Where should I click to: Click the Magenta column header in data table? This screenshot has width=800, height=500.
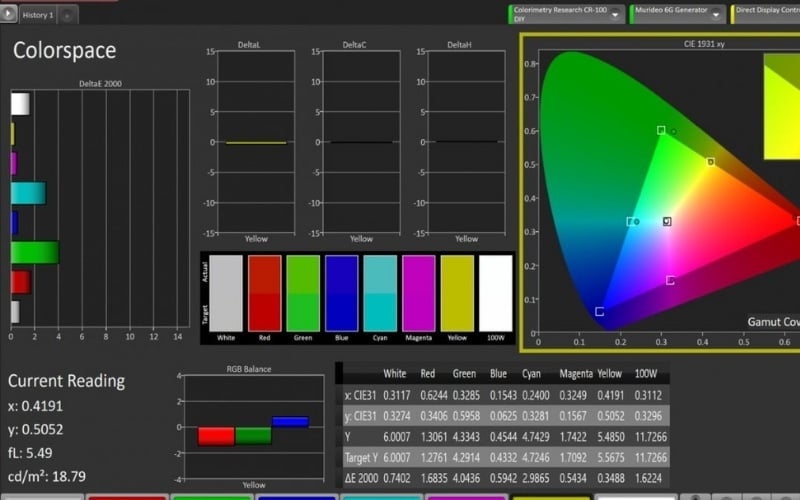(576, 373)
